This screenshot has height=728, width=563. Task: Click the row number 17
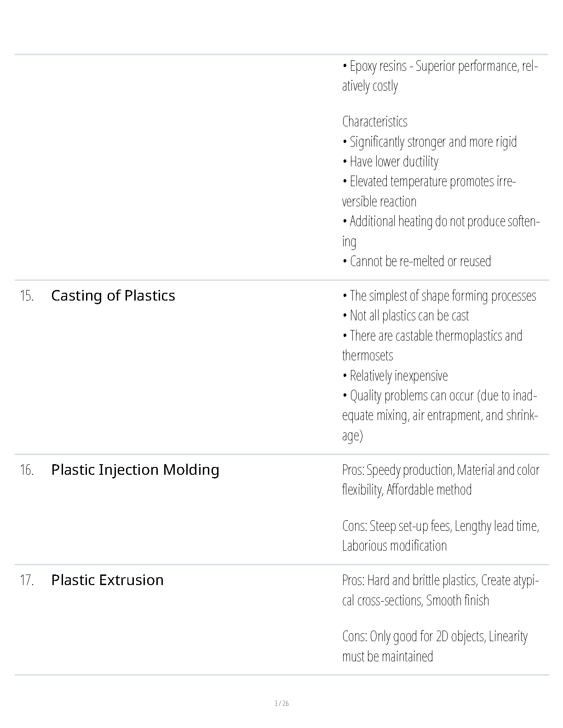click(x=27, y=580)
